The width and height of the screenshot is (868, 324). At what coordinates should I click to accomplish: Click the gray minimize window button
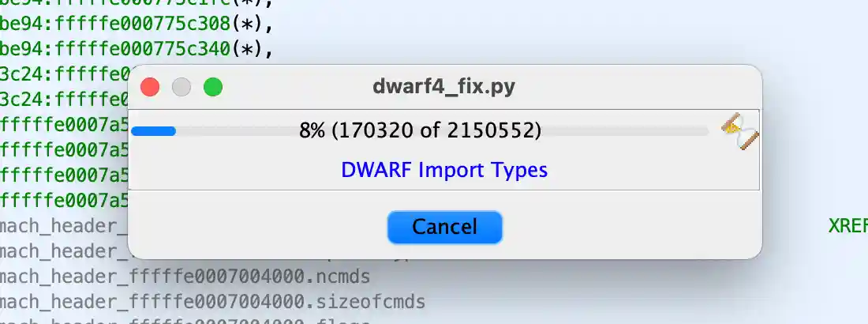tap(181, 87)
